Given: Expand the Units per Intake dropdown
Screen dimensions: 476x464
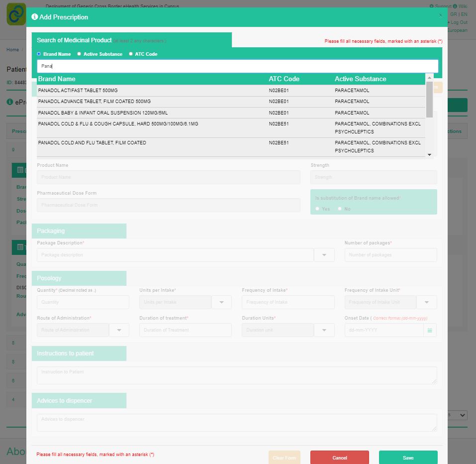Looking at the screenshot, I should (222, 302).
